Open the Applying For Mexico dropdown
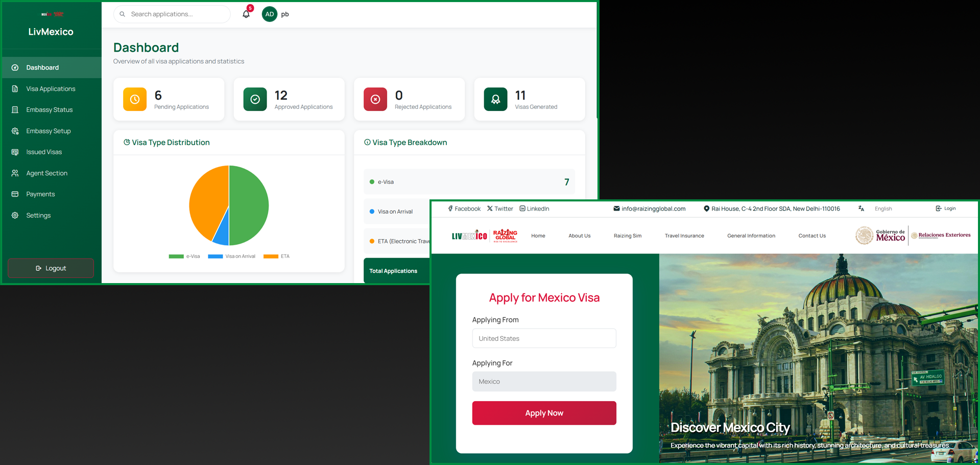Screen dimensions: 980x465 [x=544, y=382]
